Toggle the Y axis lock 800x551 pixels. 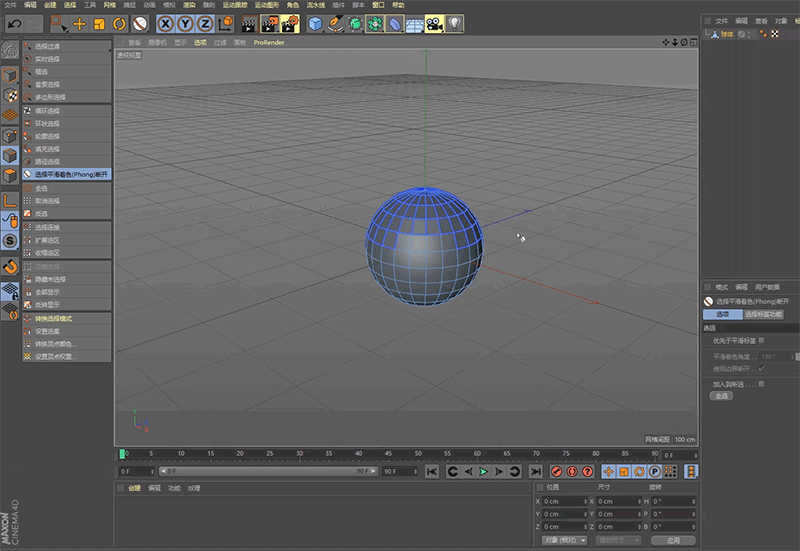(x=185, y=24)
